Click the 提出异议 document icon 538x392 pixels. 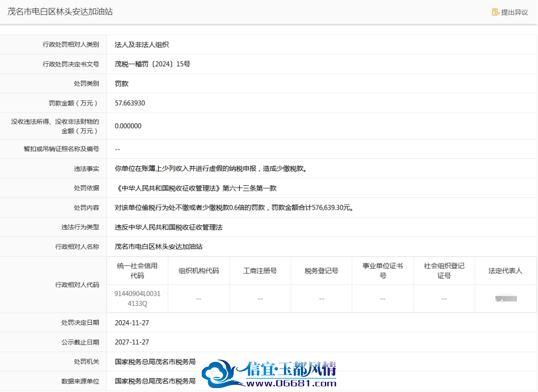point(495,12)
